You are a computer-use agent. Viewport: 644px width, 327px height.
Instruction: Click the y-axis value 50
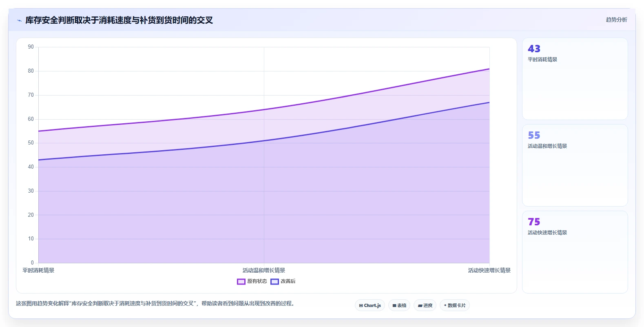[31, 143]
